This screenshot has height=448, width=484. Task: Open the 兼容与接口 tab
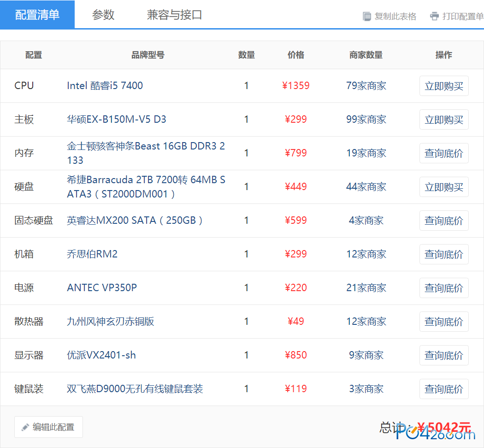point(174,14)
